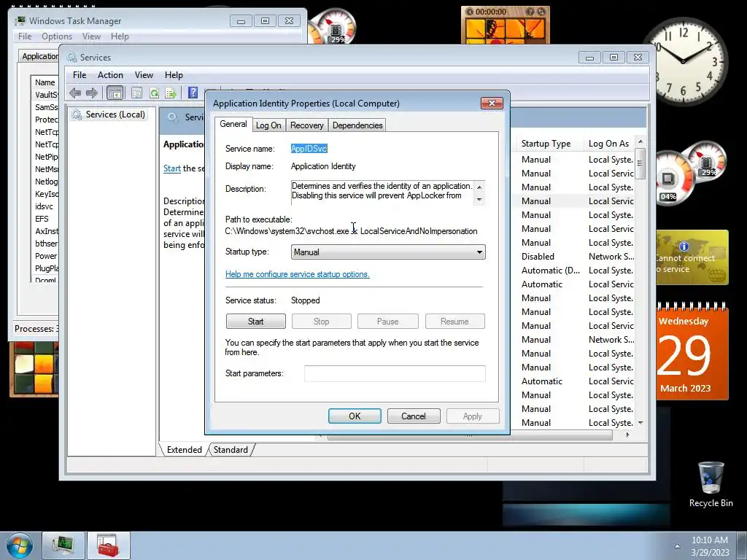
Task: Click the highlighted AppIDSvc service name
Action: 309,149
